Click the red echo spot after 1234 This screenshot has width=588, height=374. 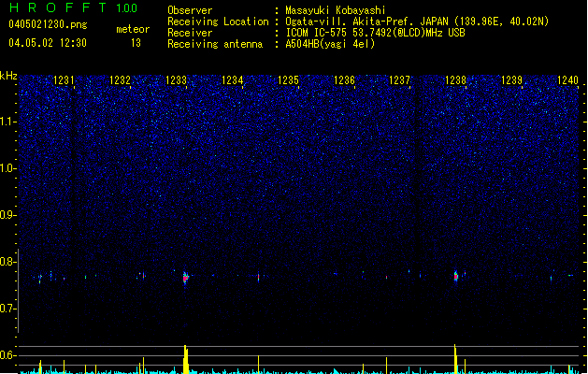[258, 277]
